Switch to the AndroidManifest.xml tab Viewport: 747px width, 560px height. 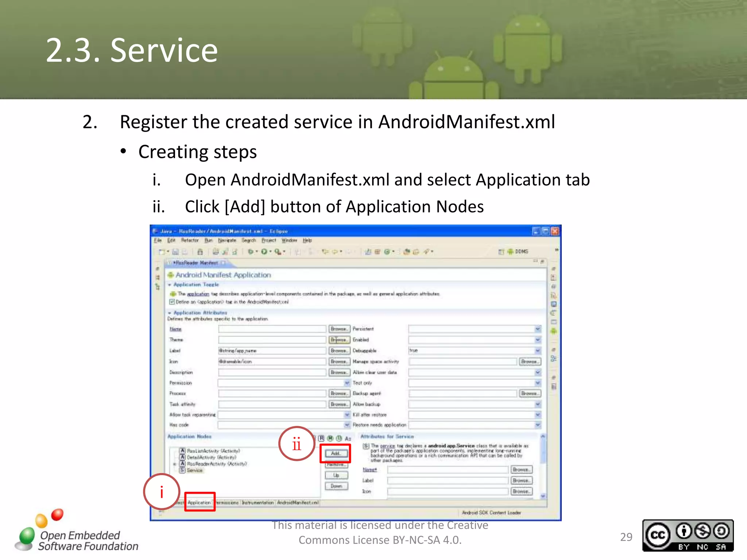pyautogui.click(x=298, y=502)
